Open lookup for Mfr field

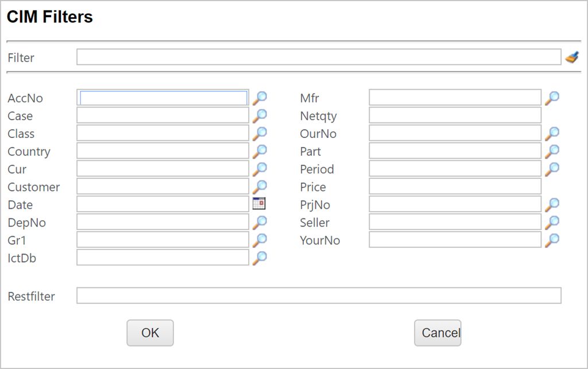tap(552, 98)
